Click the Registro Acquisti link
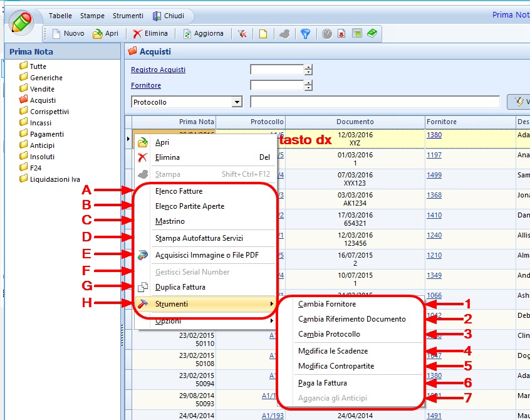The width and height of the screenshot is (530, 420). (158, 70)
